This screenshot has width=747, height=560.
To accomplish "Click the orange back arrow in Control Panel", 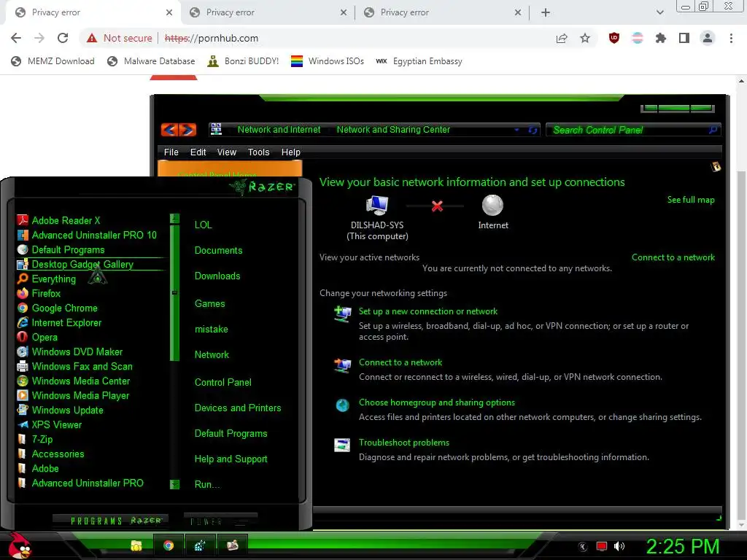I will (169, 130).
